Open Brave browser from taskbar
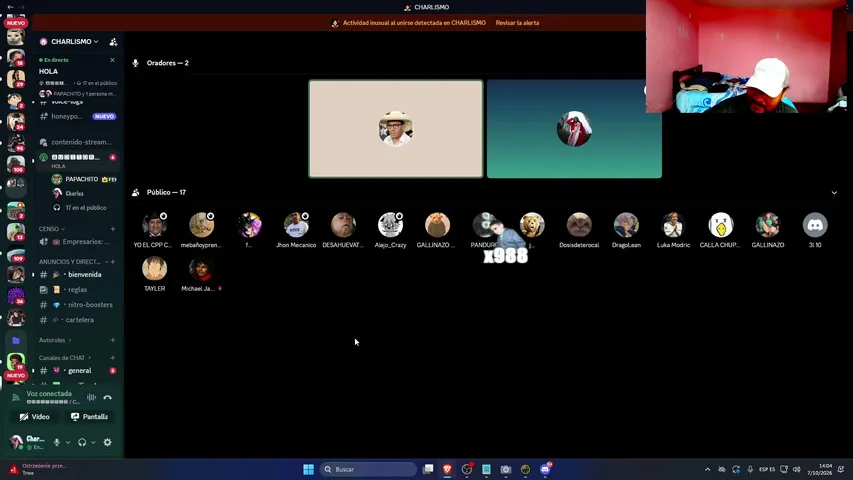 [447, 469]
